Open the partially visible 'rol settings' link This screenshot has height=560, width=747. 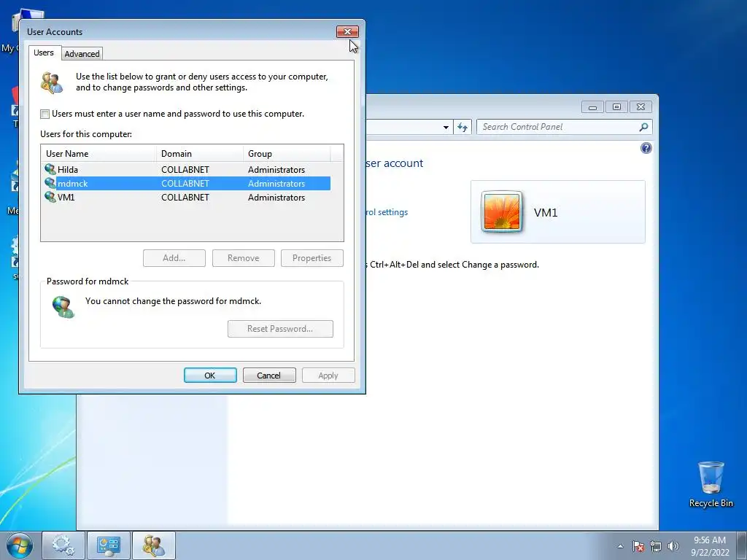pyautogui.click(x=387, y=212)
